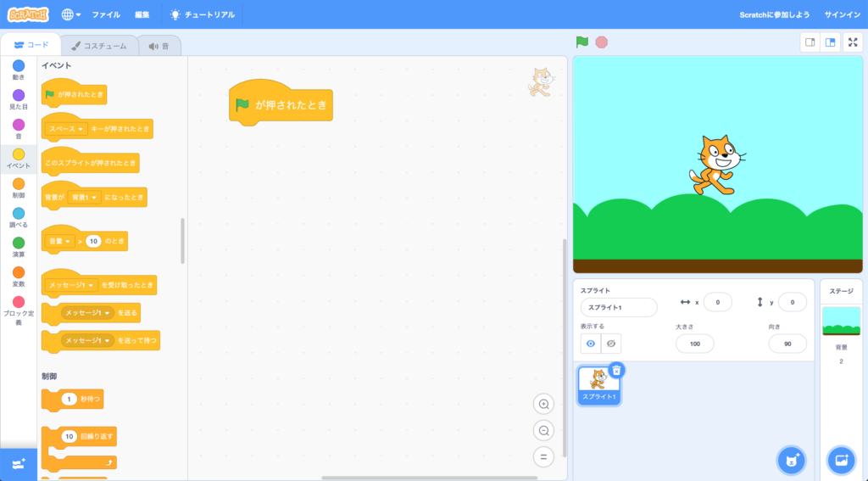Switch to large stage layout
The image size is (868, 481).
tap(830, 42)
